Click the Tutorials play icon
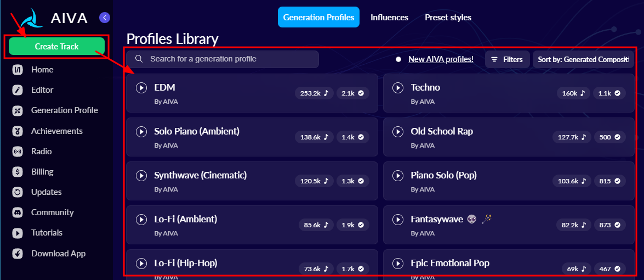The width and height of the screenshot is (644, 280). [17, 233]
